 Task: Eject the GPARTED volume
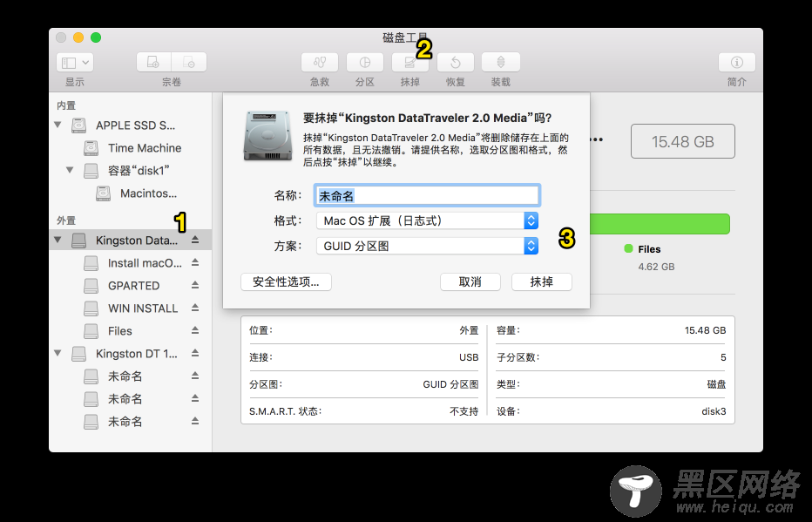click(195, 285)
